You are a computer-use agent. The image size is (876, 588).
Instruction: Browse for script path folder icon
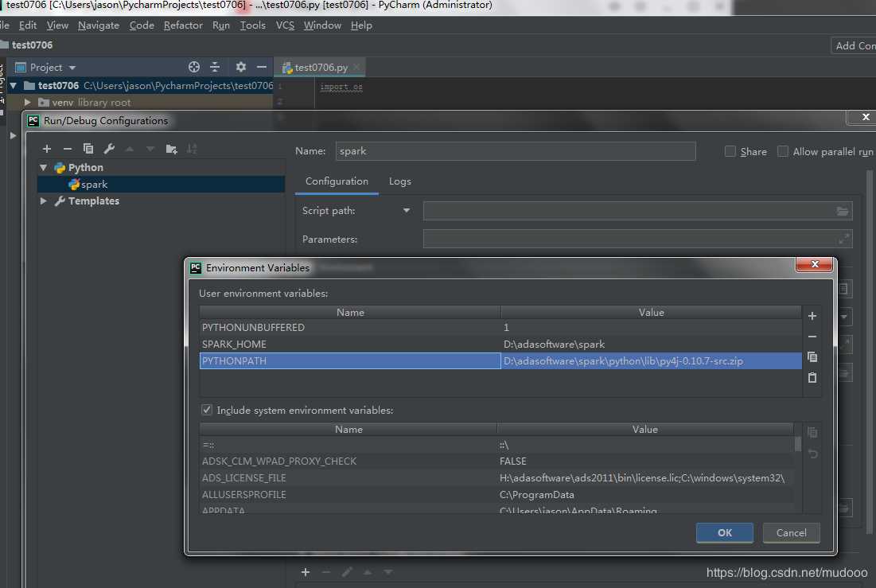(843, 212)
